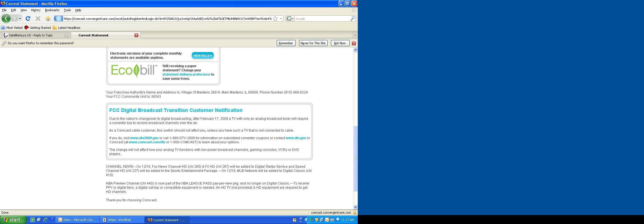Image resolution: width=644 pixels, height=224 pixels.
Task: Dismiss the password notification bar
Action: pyautogui.click(x=354, y=43)
